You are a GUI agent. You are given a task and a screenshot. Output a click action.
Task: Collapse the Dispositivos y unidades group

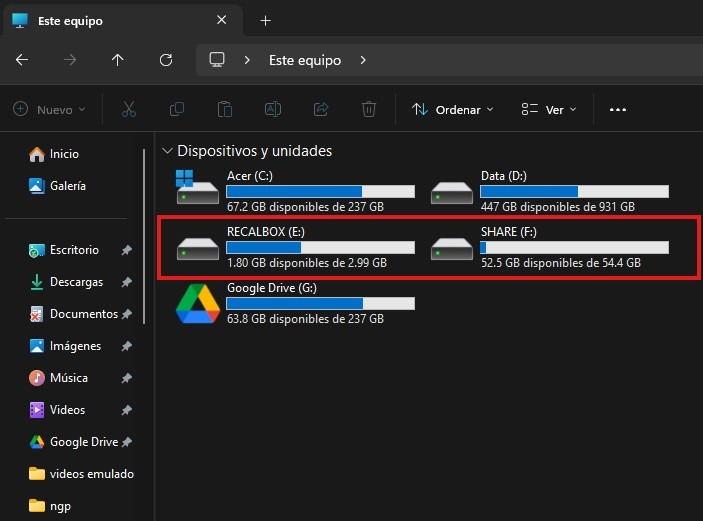coord(166,151)
